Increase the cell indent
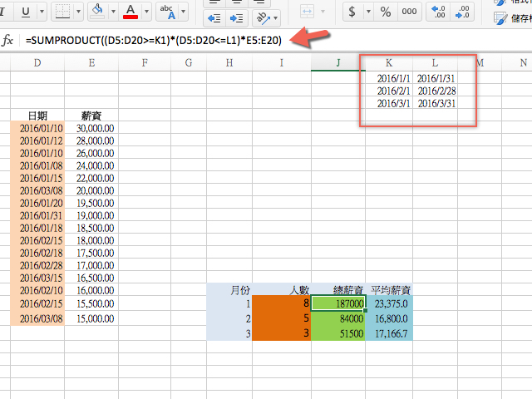 click(x=237, y=18)
